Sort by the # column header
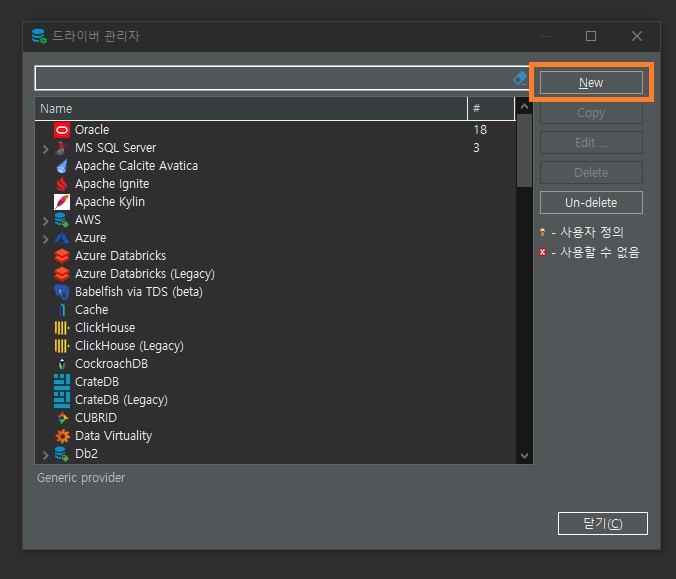Viewport: 676px width, 579px height. 491,109
